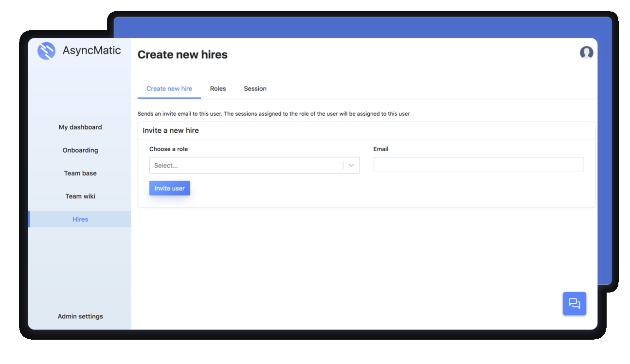
Task: Switch to the Session tab
Action: point(255,88)
